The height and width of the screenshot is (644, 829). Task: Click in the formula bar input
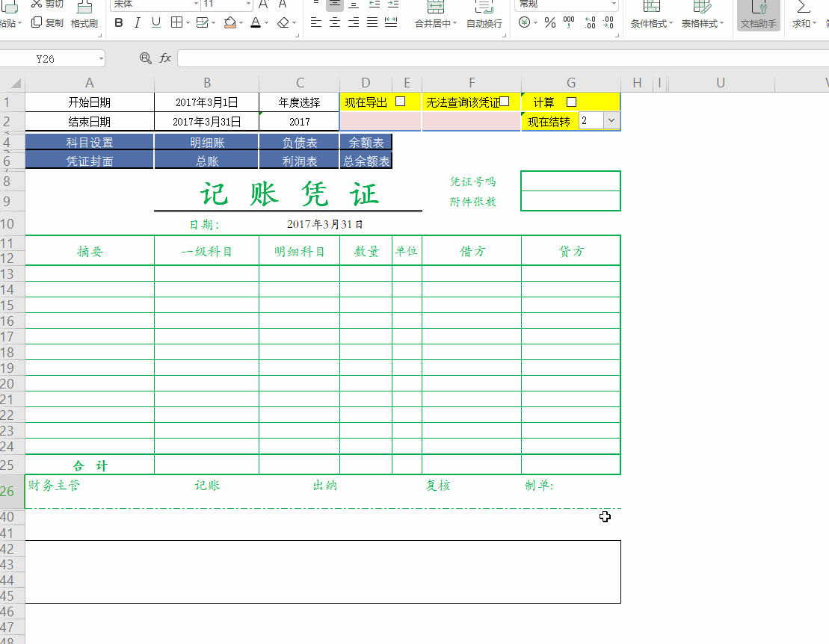pyautogui.click(x=502, y=58)
